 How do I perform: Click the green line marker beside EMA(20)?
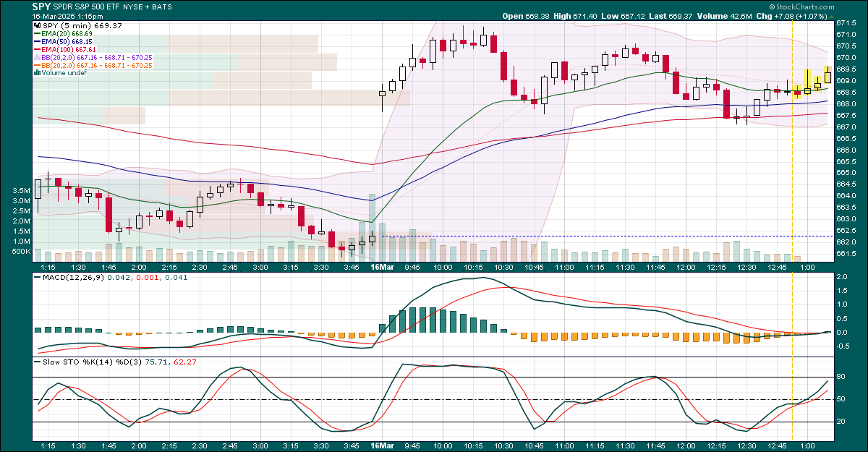(x=38, y=33)
